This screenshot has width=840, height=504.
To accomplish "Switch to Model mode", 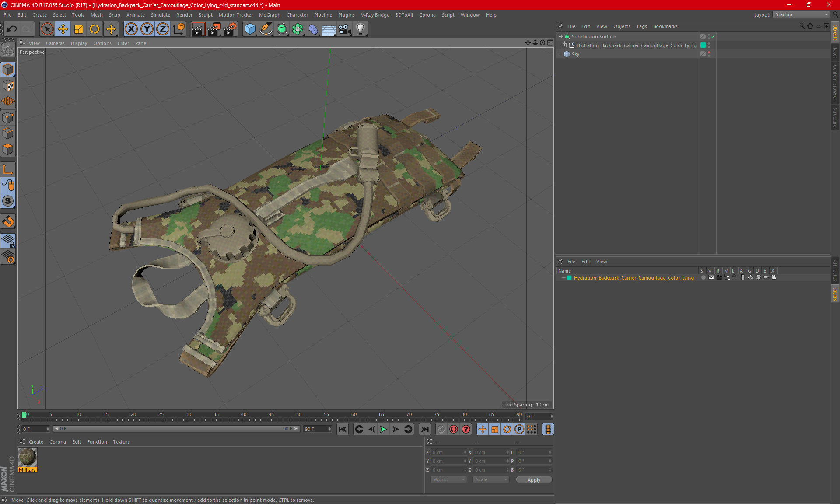I will [8, 70].
